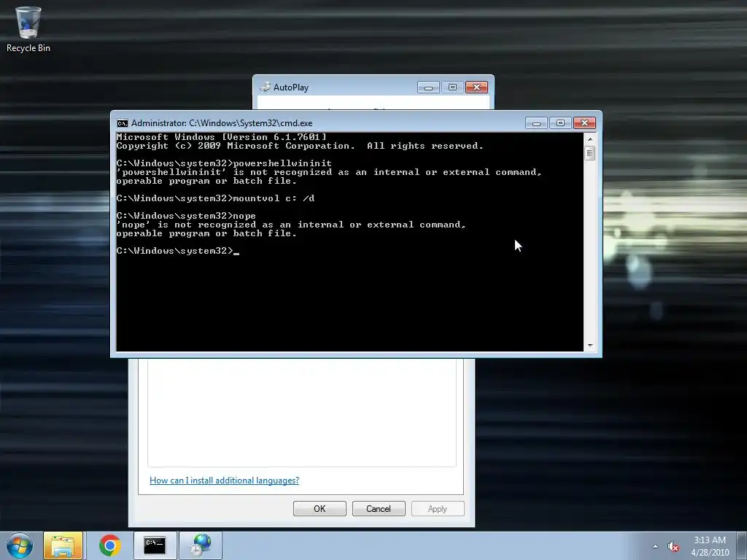Click the cmd.exe window title text
The image size is (747, 560).
coord(222,123)
